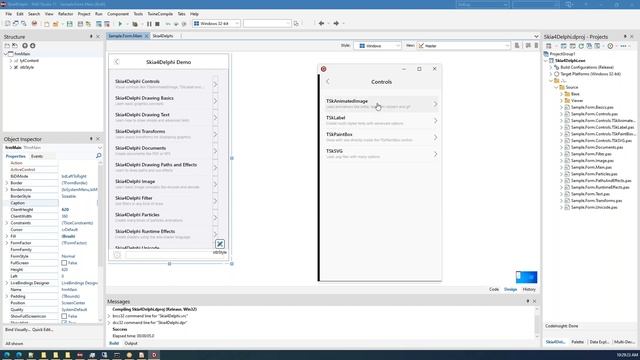Switch to Code view at the designer bottom
This screenshot has height=360, width=640.
494,289
